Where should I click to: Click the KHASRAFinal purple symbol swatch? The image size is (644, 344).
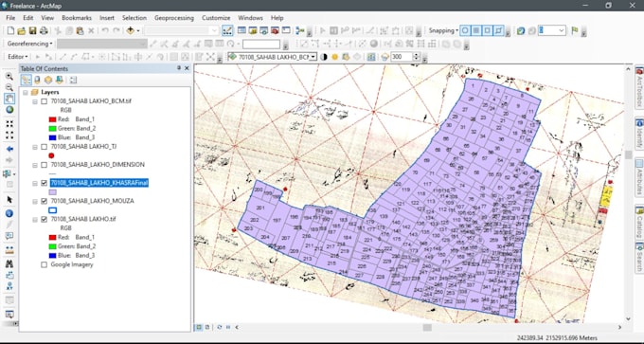point(53,192)
